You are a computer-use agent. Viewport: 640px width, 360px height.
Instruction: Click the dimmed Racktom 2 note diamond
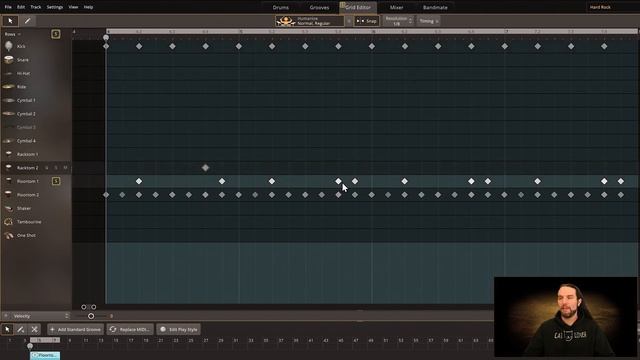(205, 168)
